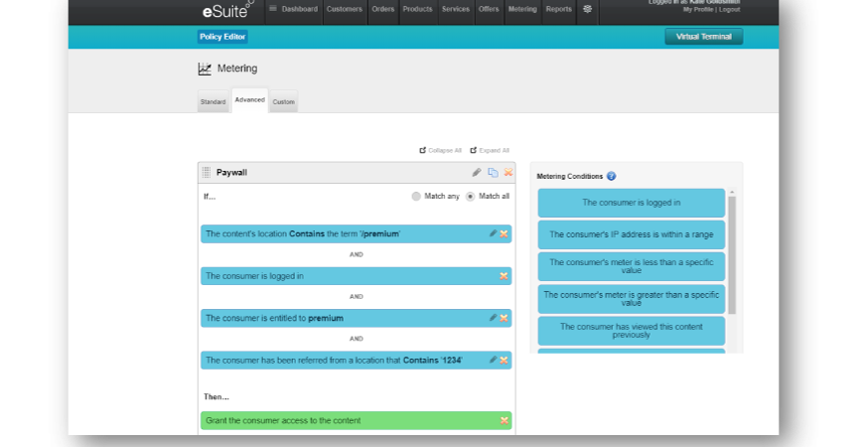Remove the referred from '1234' condition
The image size is (868, 447).
(504, 360)
